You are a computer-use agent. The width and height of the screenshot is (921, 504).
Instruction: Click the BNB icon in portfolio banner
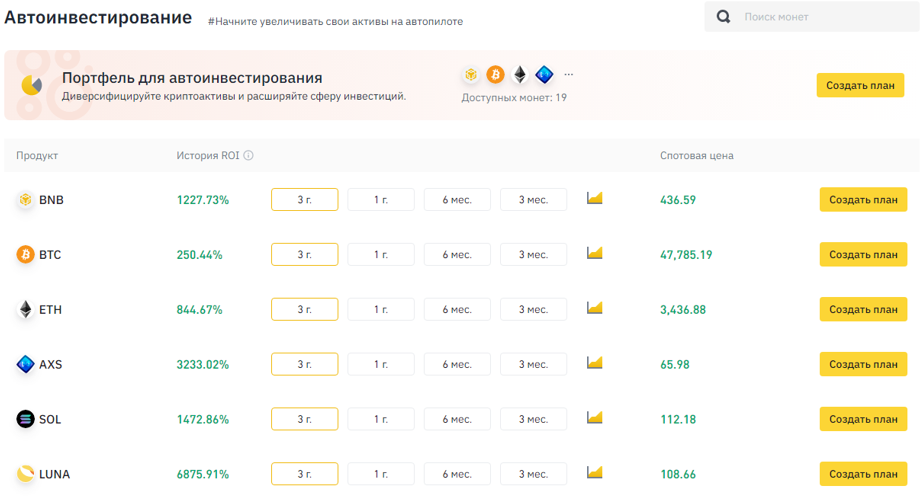(471, 75)
